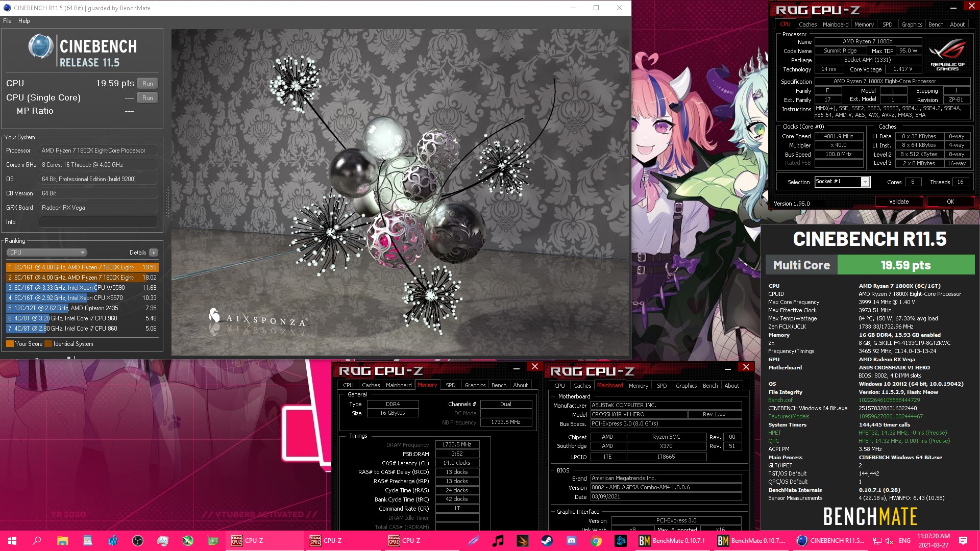The image size is (980, 551).
Task: Open the green arrow globe taskbar app
Action: pos(188,541)
